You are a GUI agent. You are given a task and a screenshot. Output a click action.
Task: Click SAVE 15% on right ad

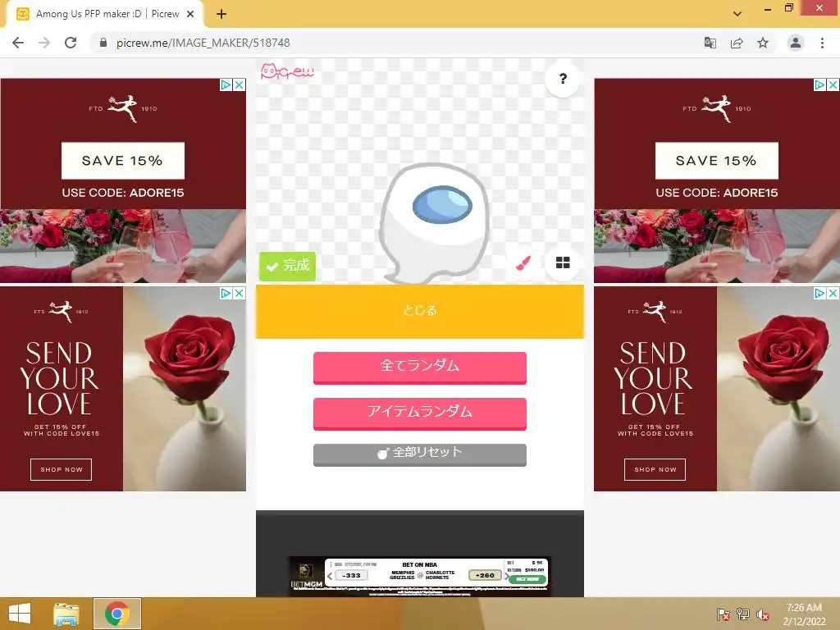click(x=716, y=161)
